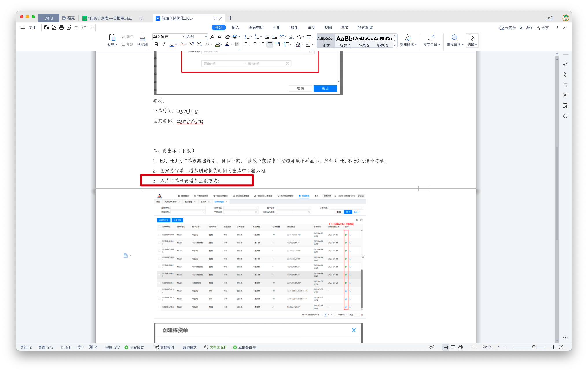The width and height of the screenshot is (588, 372).
Task: Open Find and Replace magnifier tool
Action: (x=455, y=38)
